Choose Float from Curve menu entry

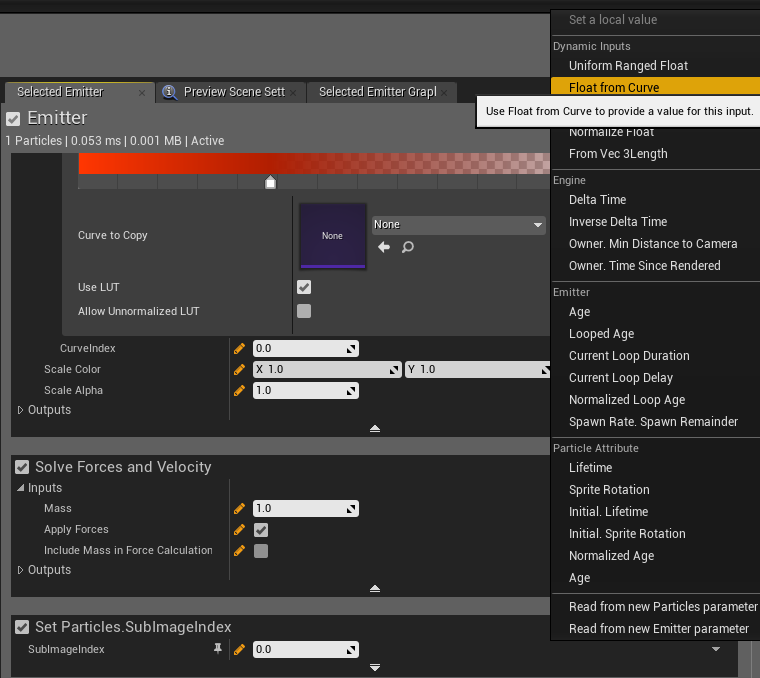coord(655,87)
